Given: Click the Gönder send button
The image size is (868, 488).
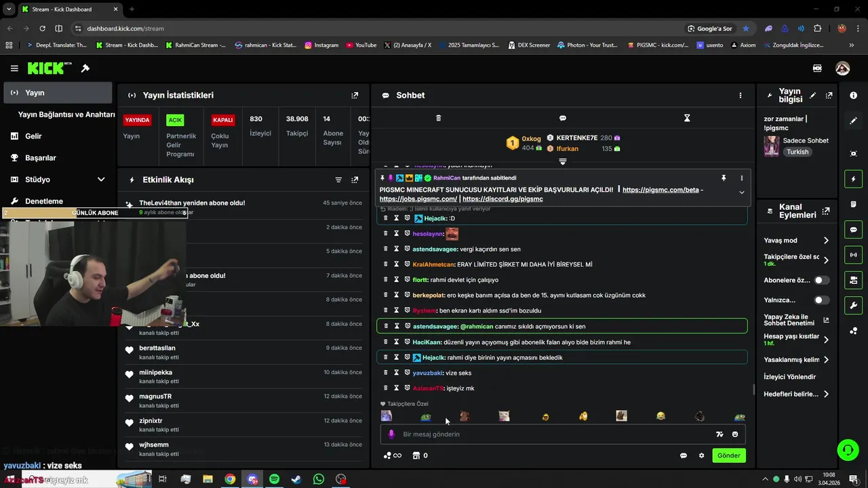Looking at the screenshot, I should (729, 455).
